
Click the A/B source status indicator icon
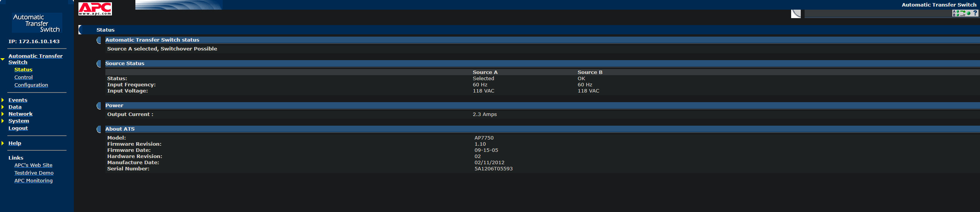962,13
